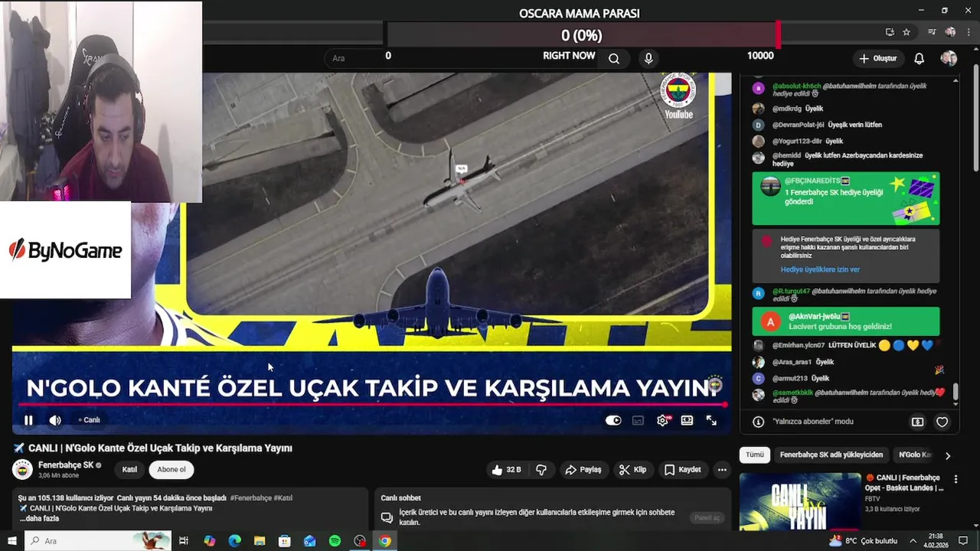The width and height of the screenshot is (980, 551).
Task: Save video using Kaydet button
Action: (x=682, y=470)
